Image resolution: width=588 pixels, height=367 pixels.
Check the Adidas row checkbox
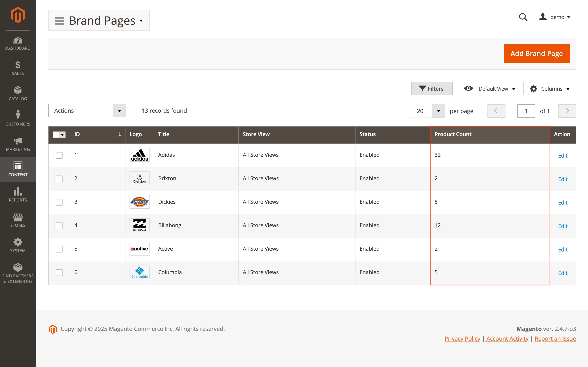point(59,155)
